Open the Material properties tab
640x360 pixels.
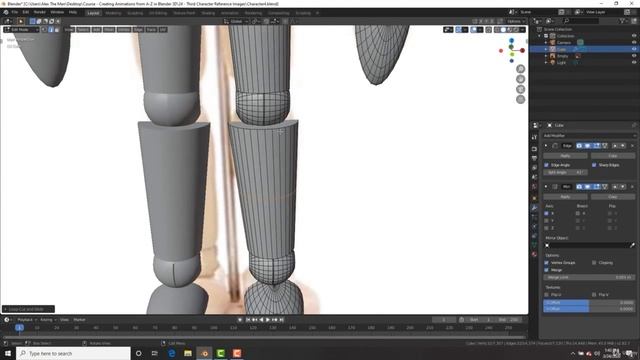pos(534,254)
